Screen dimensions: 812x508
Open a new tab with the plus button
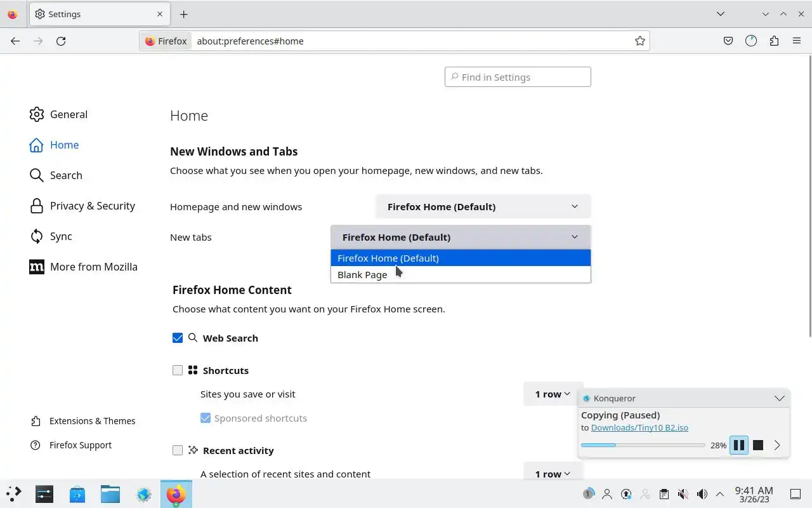point(183,14)
